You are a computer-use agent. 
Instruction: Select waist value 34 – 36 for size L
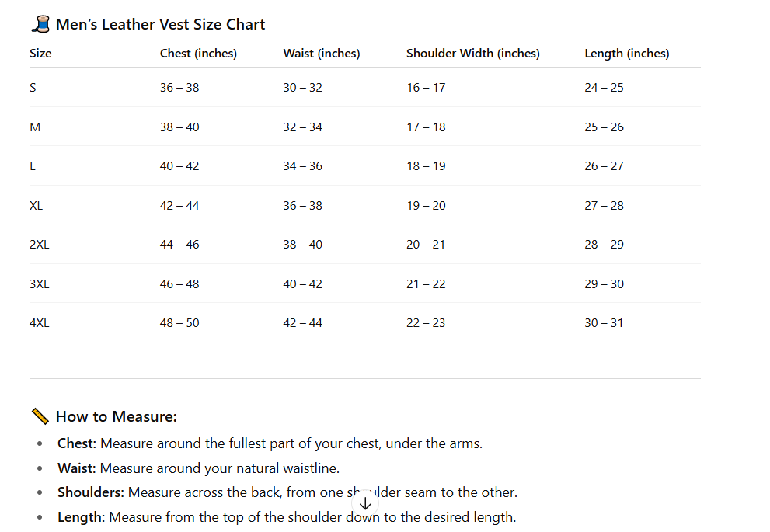tap(302, 166)
